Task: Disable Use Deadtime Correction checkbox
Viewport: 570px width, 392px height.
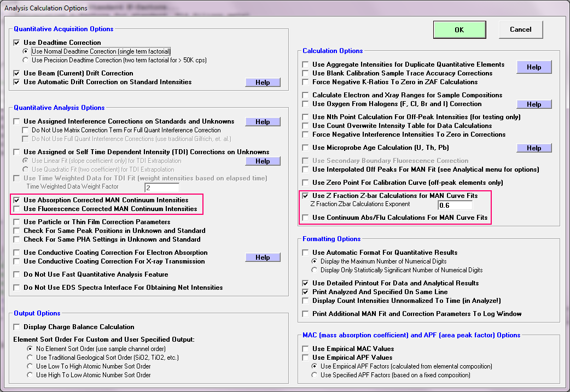Action: click(x=17, y=43)
